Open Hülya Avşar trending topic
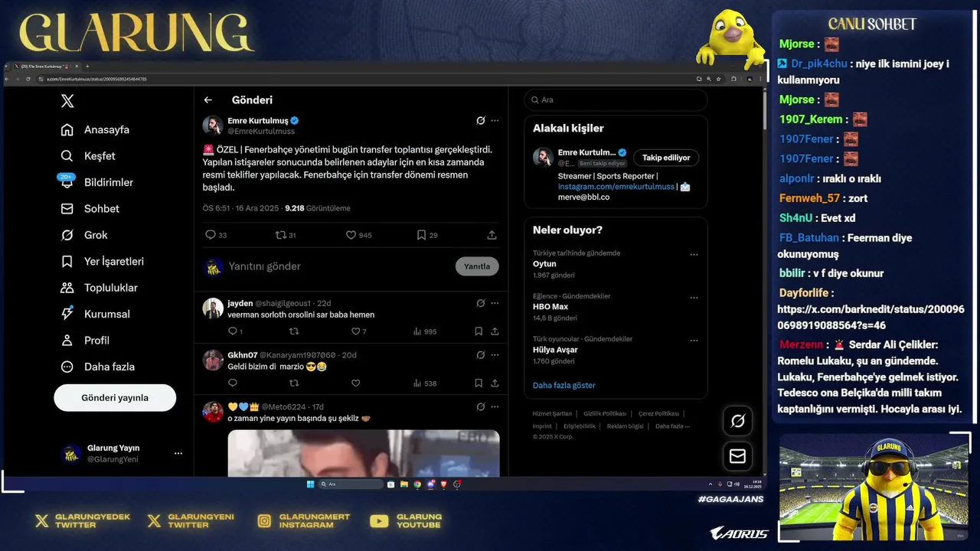The height and width of the screenshot is (551, 980). point(555,350)
